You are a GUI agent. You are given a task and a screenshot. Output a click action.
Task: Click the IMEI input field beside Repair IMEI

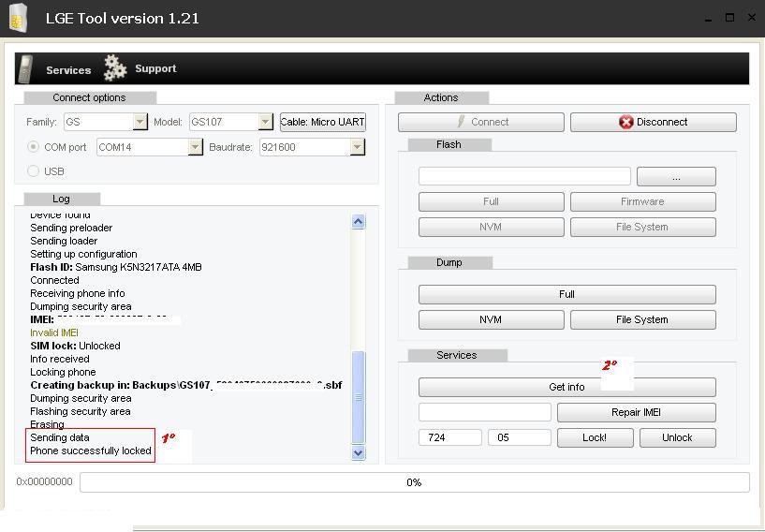pyautogui.click(x=485, y=412)
